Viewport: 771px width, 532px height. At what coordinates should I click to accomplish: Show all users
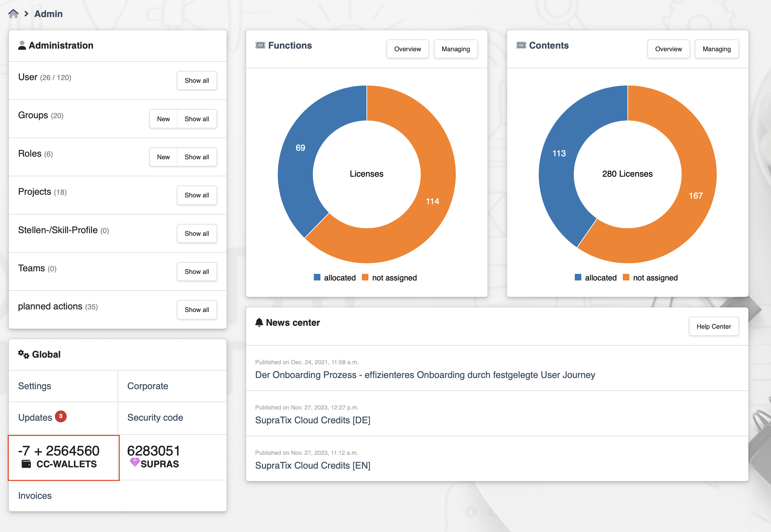point(197,80)
